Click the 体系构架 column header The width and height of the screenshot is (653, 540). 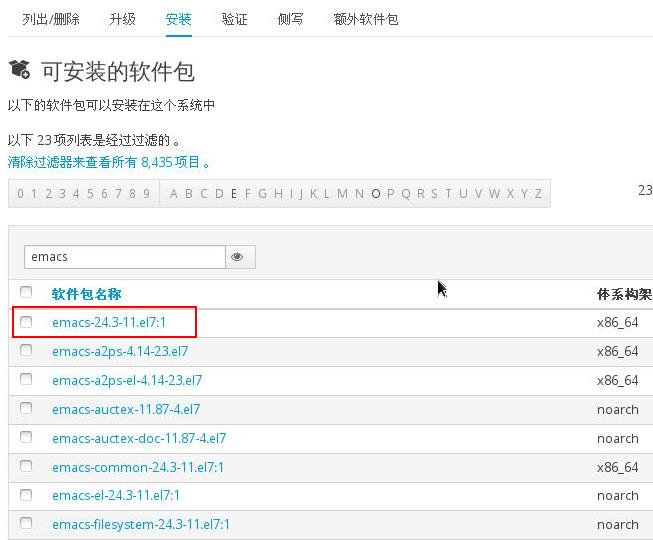click(624, 294)
